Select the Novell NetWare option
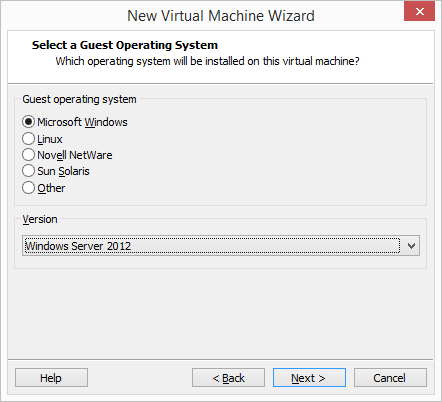Image resolution: width=442 pixels, height=402 pixels. (28, 155)
